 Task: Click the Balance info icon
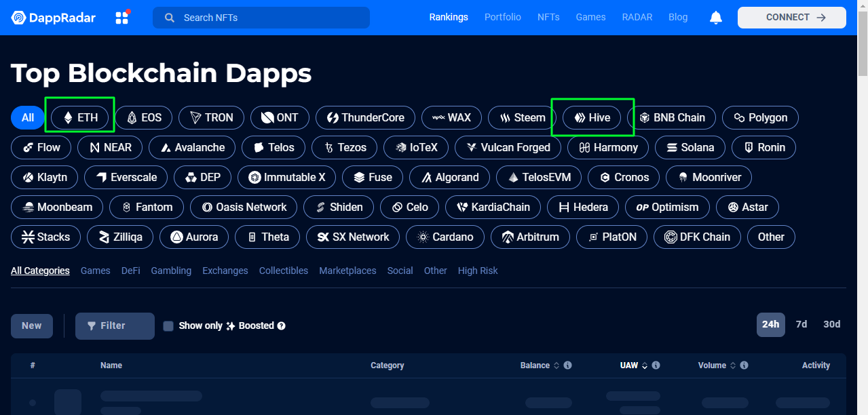(567, 365)
